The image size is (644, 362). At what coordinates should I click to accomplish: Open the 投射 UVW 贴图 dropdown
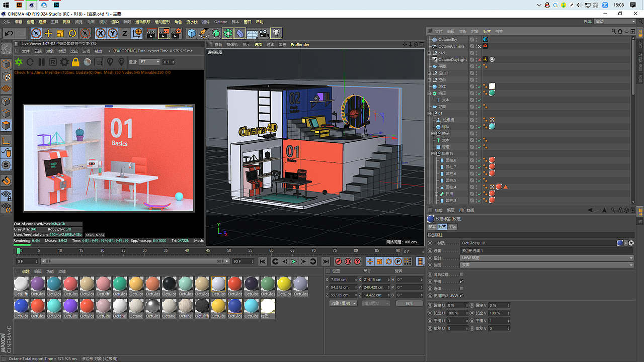point(547,258)
